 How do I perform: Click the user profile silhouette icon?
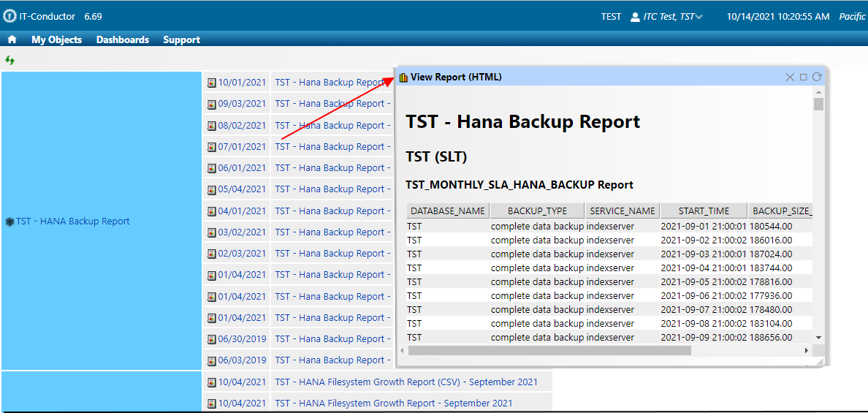tap(634, 17)
